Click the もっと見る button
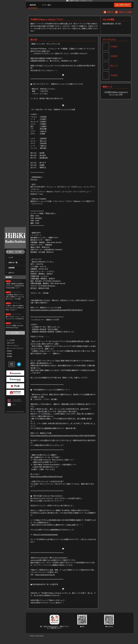This screenshot has height=644, width=138. 15,333
